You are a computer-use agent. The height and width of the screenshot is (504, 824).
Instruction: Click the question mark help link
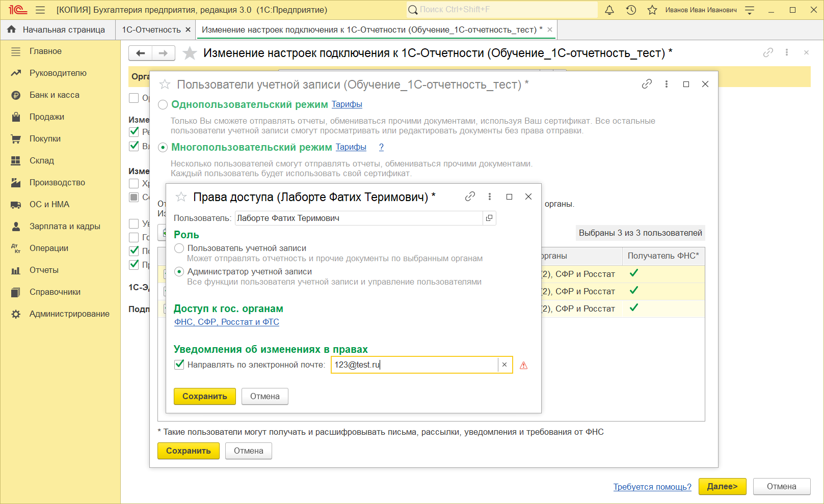coord(381,147)
